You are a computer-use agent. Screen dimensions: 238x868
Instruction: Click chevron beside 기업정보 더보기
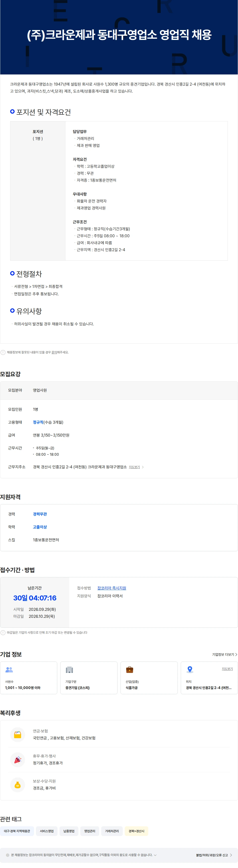236,654
